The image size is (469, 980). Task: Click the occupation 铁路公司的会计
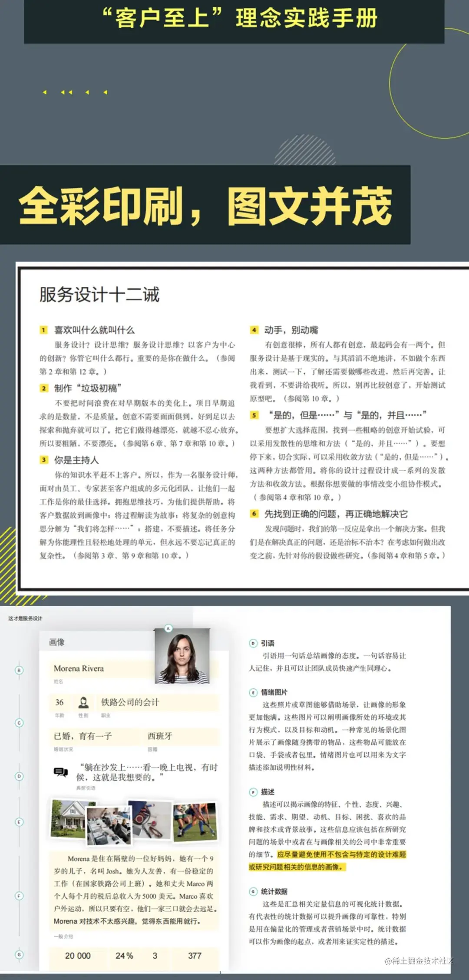130,702
